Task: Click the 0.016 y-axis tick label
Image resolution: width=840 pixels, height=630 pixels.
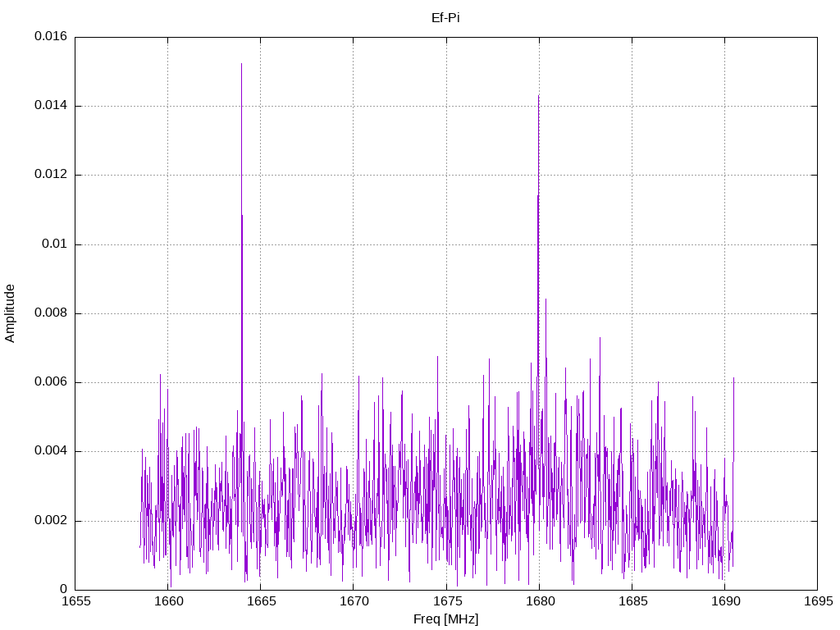Action: click(x=51, y=36)
